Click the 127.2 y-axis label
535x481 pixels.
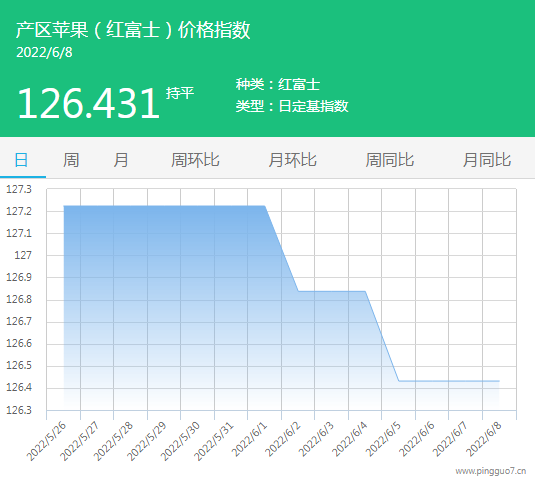click(x=19, y=211)
